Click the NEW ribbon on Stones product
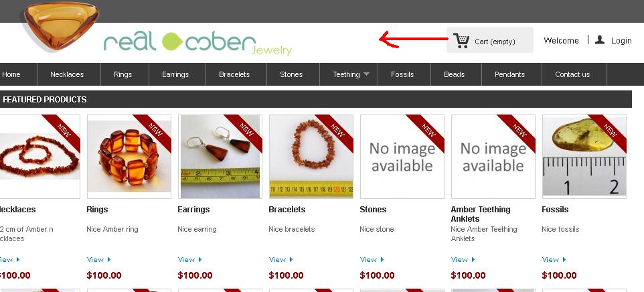Viewport: 644px width, 292px height. (x=425, y=132)
